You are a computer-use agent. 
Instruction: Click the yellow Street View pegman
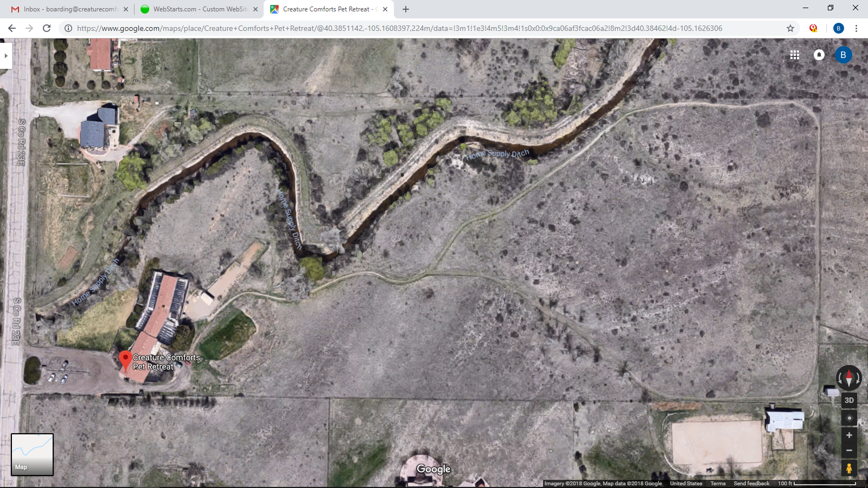coord(849,468)
